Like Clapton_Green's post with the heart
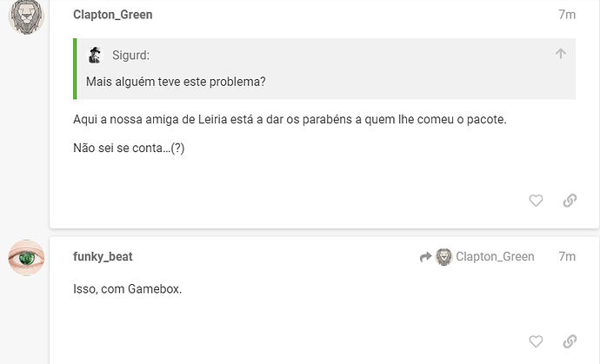 (x=536, y=201)
